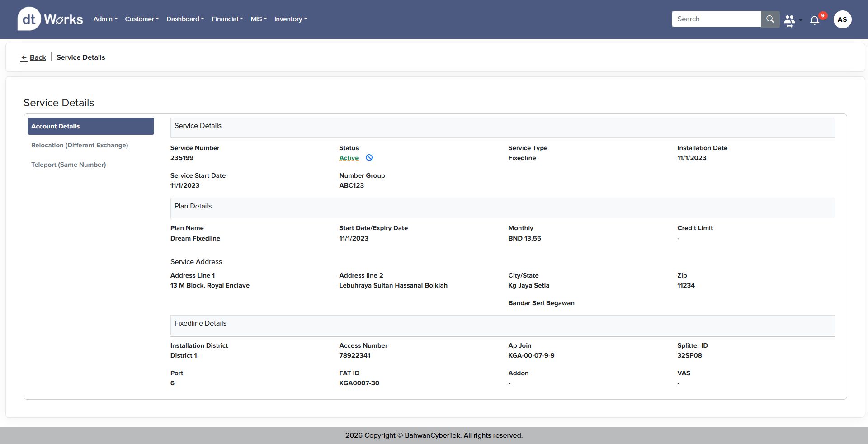The image size is (868, 444).
Task: Focus the Search input field
Action: (x=716, y=19)
